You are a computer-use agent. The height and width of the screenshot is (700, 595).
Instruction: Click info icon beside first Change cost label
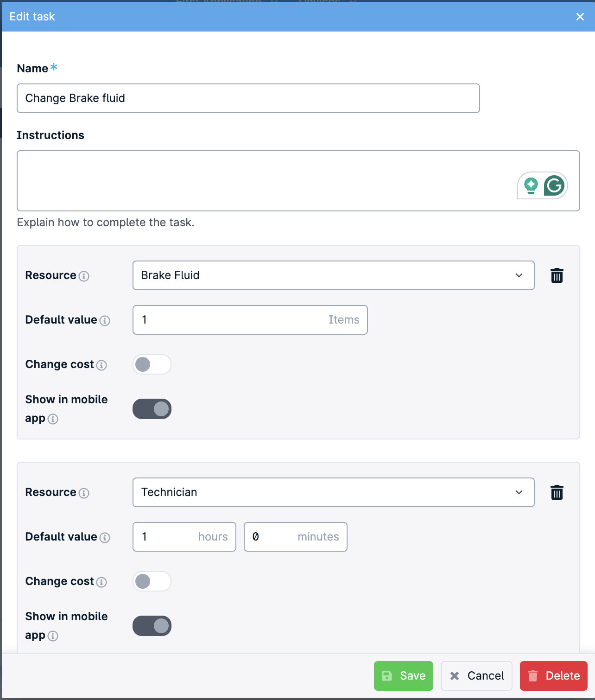(101, 365)
